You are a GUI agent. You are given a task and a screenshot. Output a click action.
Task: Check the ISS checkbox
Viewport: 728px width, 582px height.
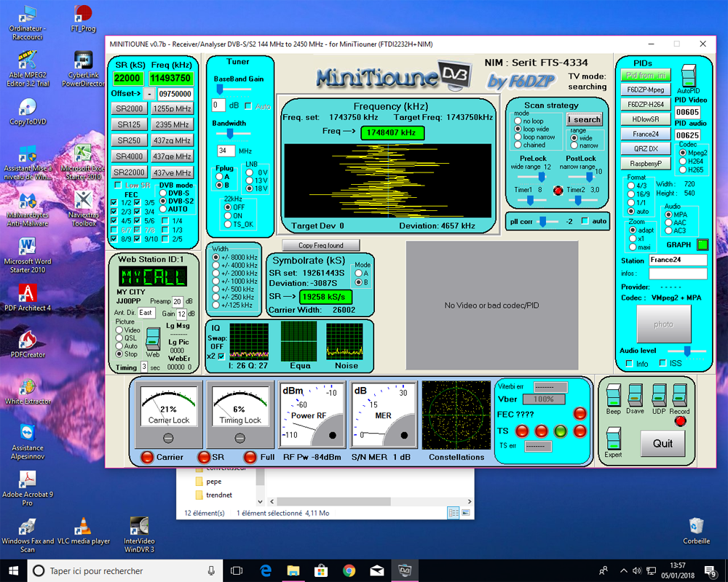point(663,363)
